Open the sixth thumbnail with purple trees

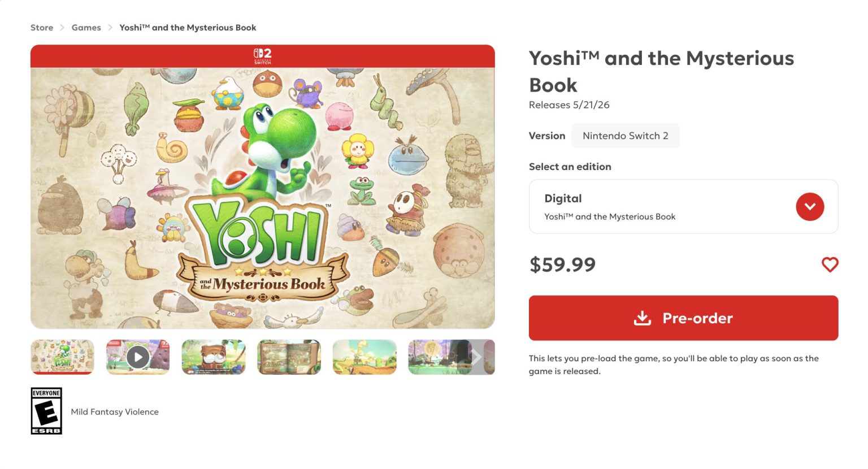[x=438, y=357]
